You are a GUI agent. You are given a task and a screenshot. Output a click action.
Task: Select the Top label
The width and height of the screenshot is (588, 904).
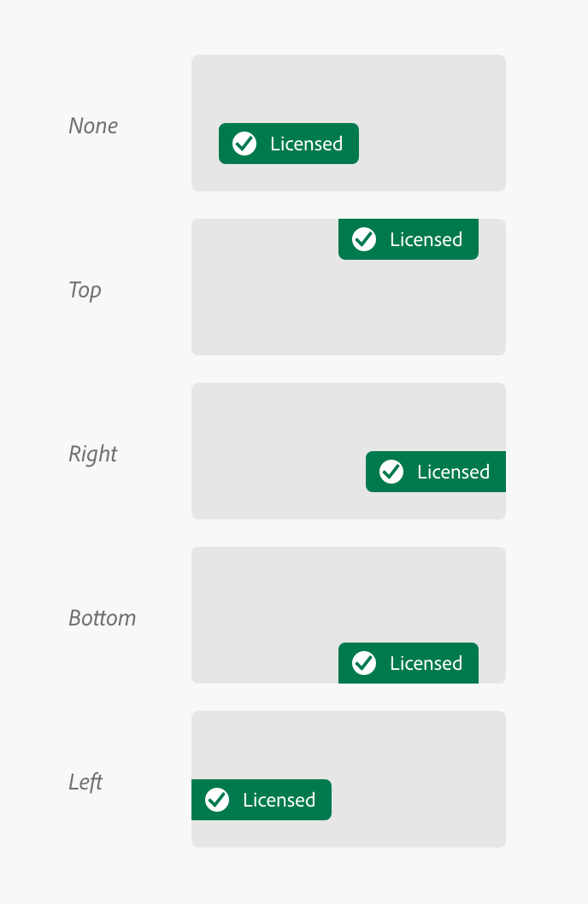[x=85, y=290]
